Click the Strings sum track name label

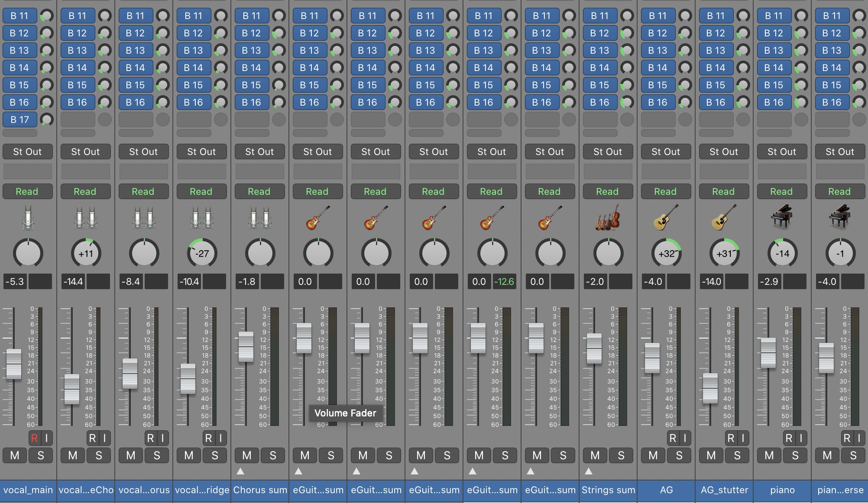pyautogui.click(x=608, y=490)
